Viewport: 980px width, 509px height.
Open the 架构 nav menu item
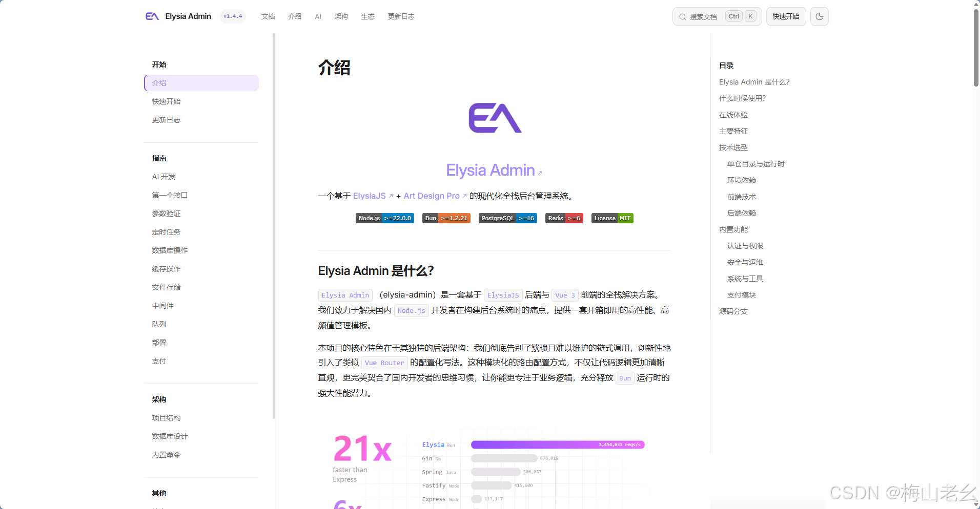click(x=341, y=16)
